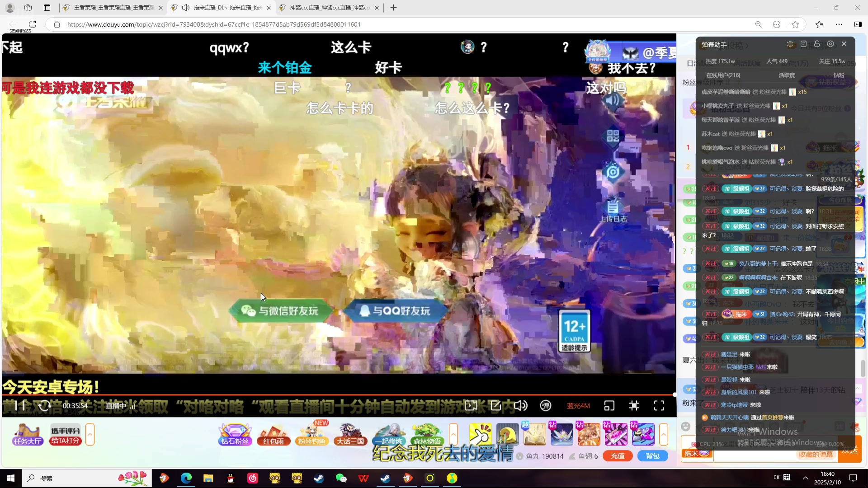Click the browser address bar URL
The height and width of the screenshot is (488, 868).
point(214,24)
